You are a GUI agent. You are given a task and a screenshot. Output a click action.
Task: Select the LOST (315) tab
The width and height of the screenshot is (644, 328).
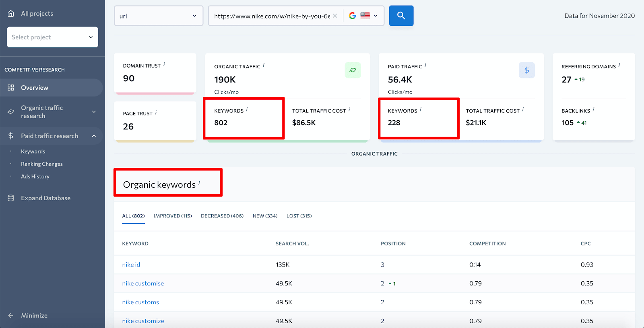coord(299,216)
